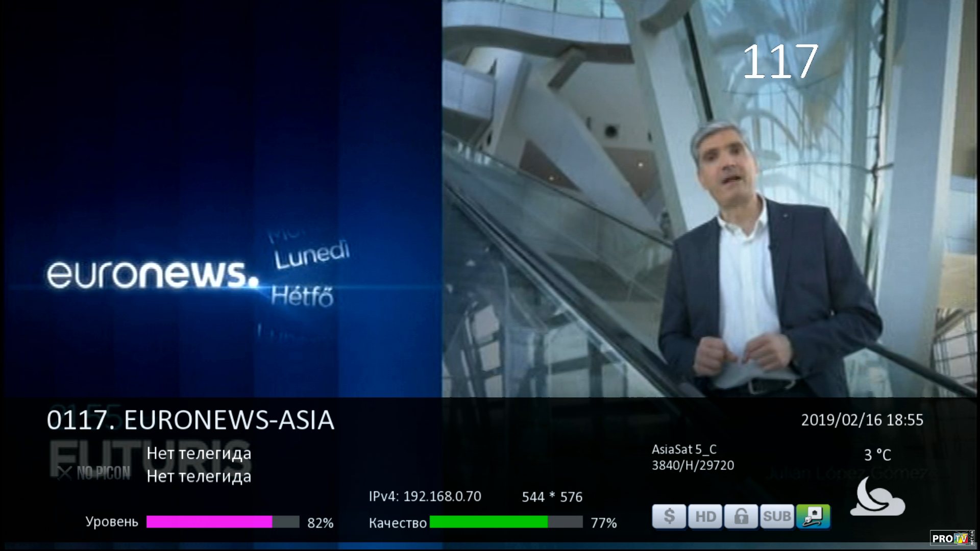
Task: Click the NO PICON placeholder image
Action: [x=94, y=473]
